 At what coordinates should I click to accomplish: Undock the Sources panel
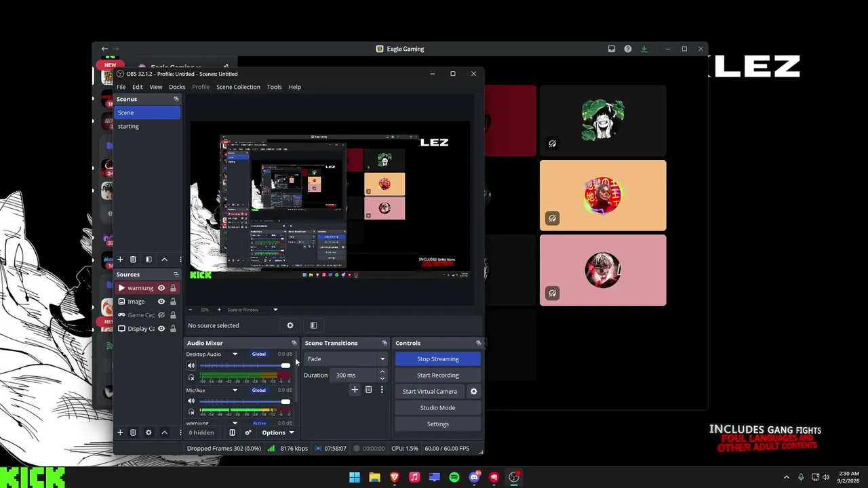(176, 274)
